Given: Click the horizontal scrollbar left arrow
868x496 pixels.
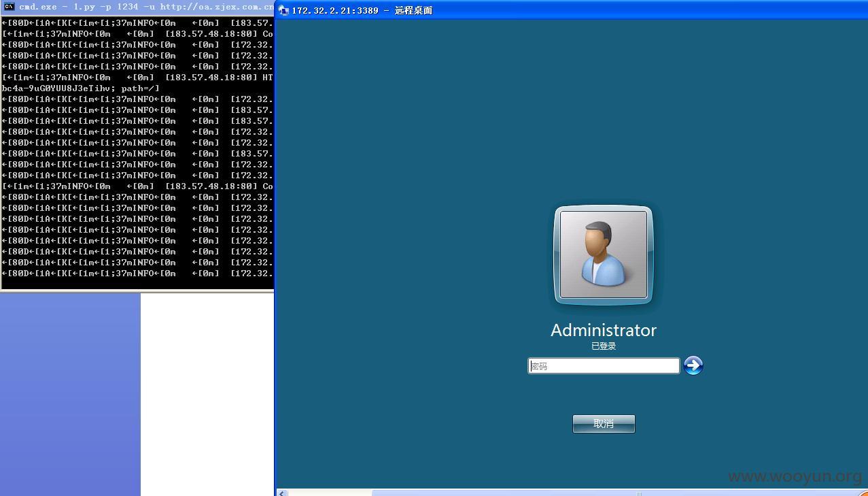Looking at the screenshot, I should (282, 493).
